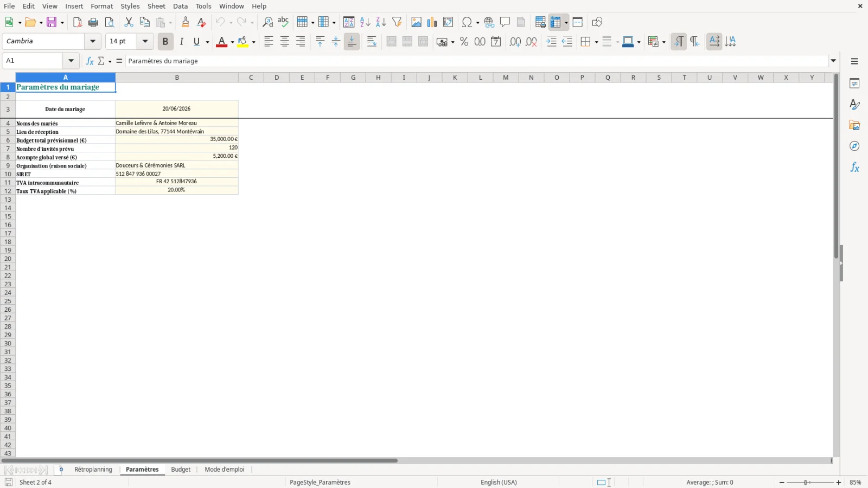Open Find and Replace
Viewport: 868px width, 488px height.
coord(267,22)
